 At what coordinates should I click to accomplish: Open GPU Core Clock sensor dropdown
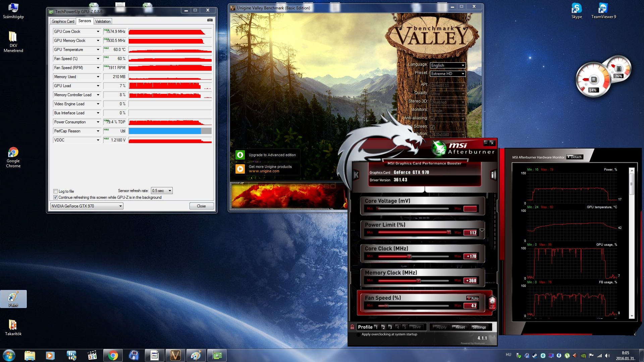point(98,32)
